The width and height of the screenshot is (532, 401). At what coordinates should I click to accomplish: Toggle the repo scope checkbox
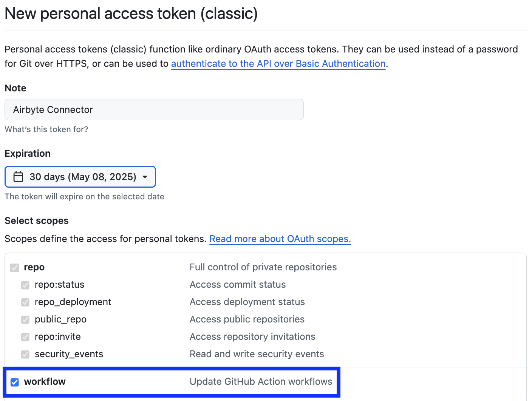(x=15, y=268)
